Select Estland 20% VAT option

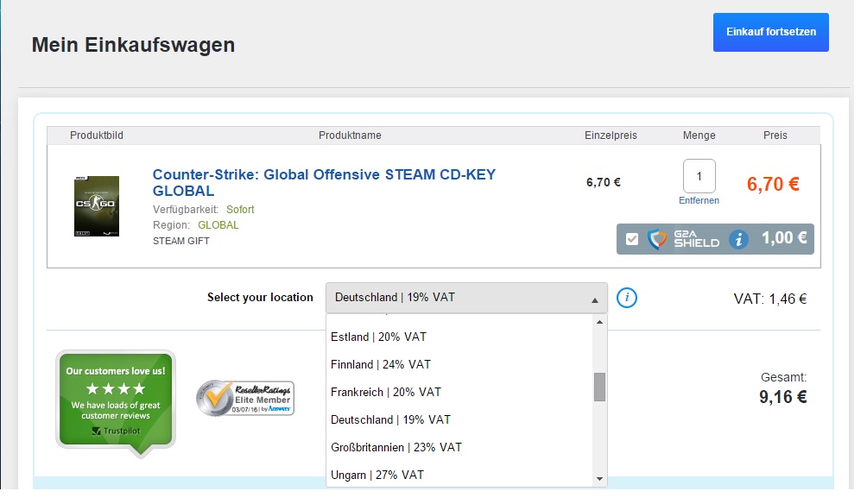click(459, 337)
